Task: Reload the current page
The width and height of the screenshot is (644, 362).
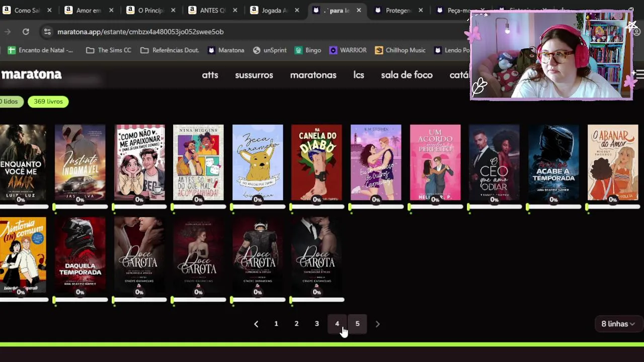Action: coord(26,32)
